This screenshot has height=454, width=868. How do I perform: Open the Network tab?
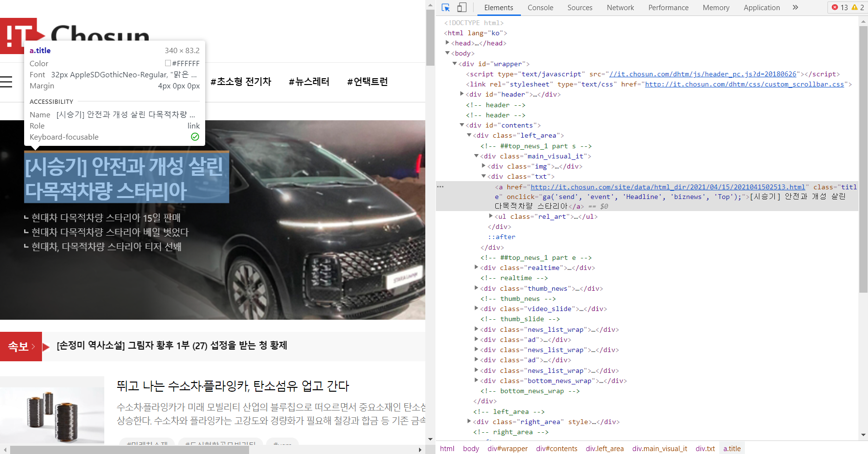pyautogui.click(x=620, y=8)
